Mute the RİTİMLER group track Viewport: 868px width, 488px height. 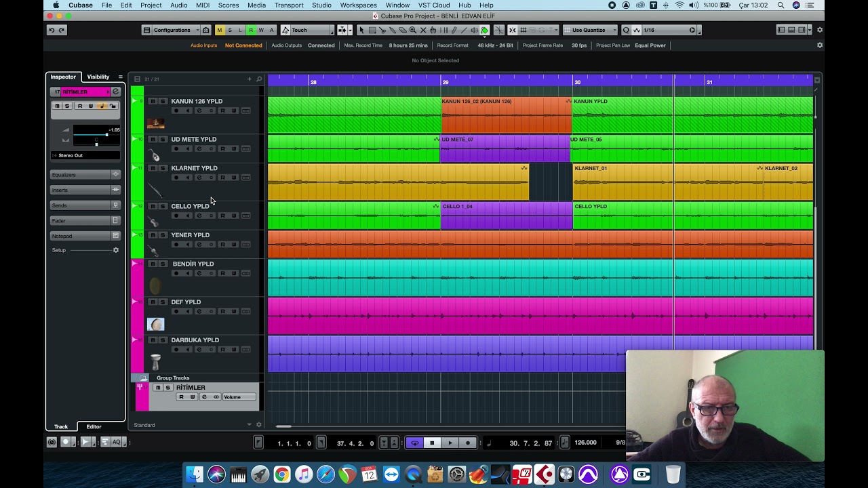point(157,388)
